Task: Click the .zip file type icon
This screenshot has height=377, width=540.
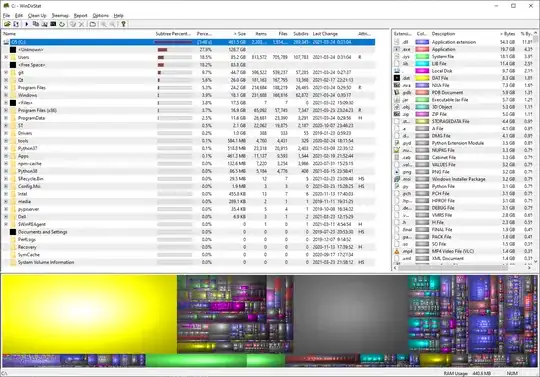Action: pos(397,114)
